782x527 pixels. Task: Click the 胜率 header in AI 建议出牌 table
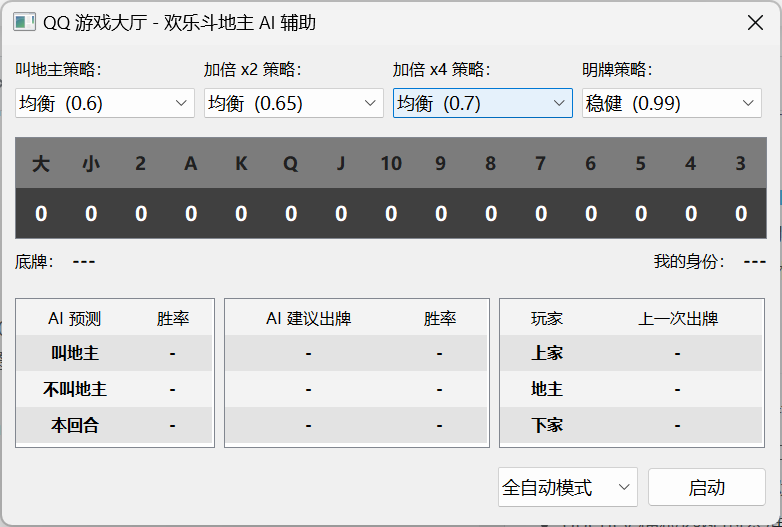pyautogui.click(x=439, y=318)
